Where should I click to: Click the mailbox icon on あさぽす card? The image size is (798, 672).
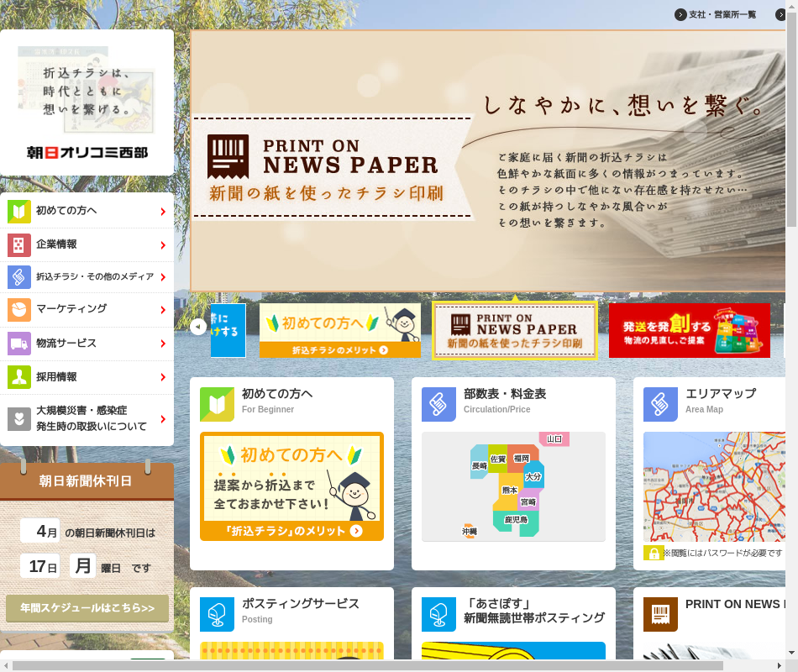[x=438, y=615]
